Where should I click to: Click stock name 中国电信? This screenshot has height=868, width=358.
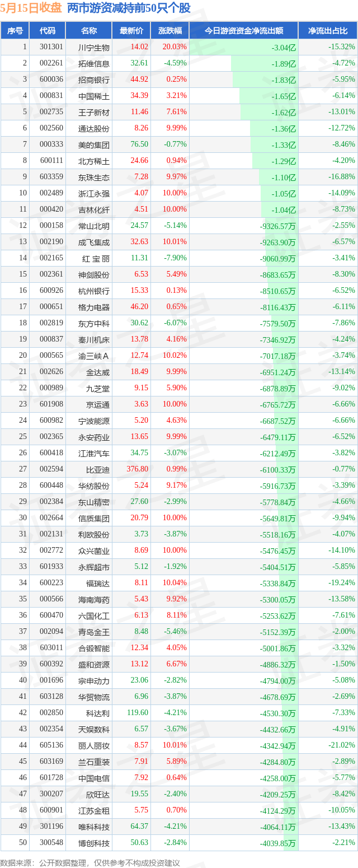tap(94, 778)
